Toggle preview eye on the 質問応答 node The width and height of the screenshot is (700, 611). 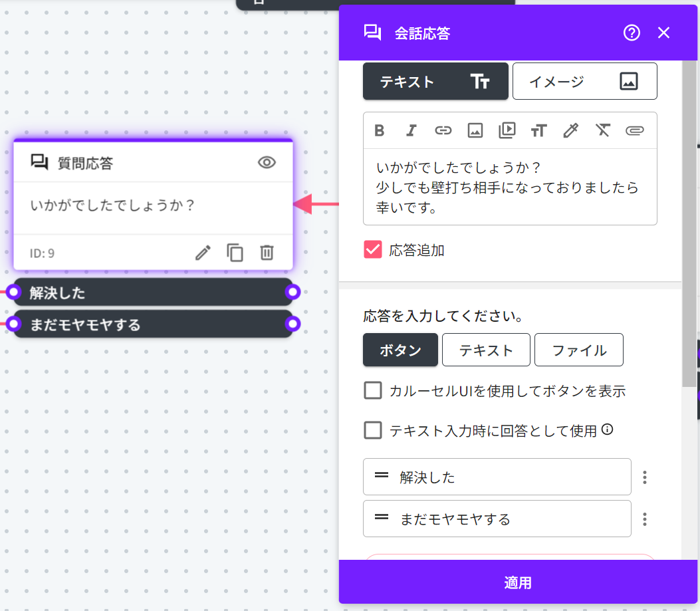(x=267, y=162)
